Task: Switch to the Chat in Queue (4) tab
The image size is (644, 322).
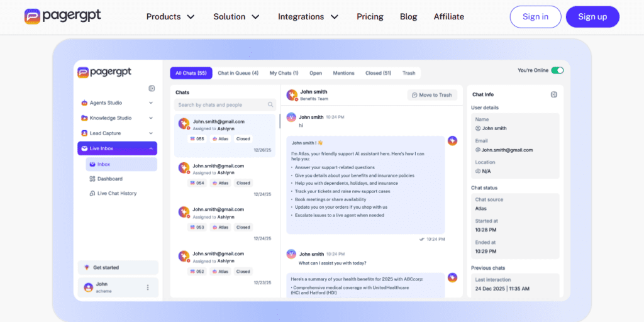Action: click(238, 73)
